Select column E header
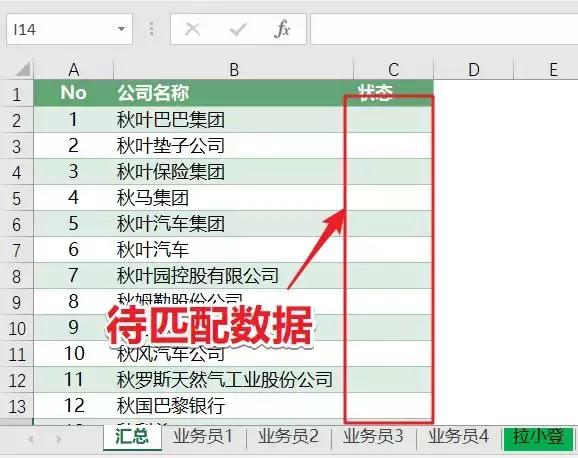The width and height of the screenshot is (578, 458). click(546, 69)
